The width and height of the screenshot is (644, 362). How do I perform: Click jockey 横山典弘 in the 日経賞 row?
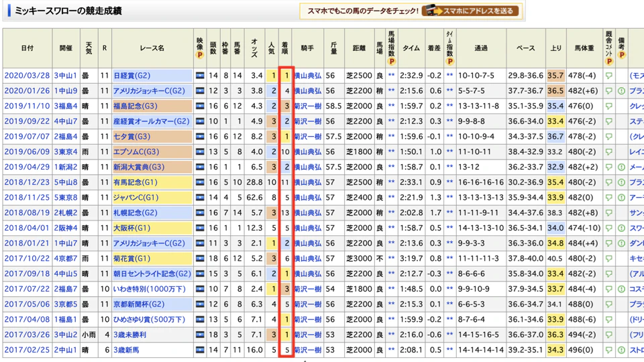coord(308,76)
